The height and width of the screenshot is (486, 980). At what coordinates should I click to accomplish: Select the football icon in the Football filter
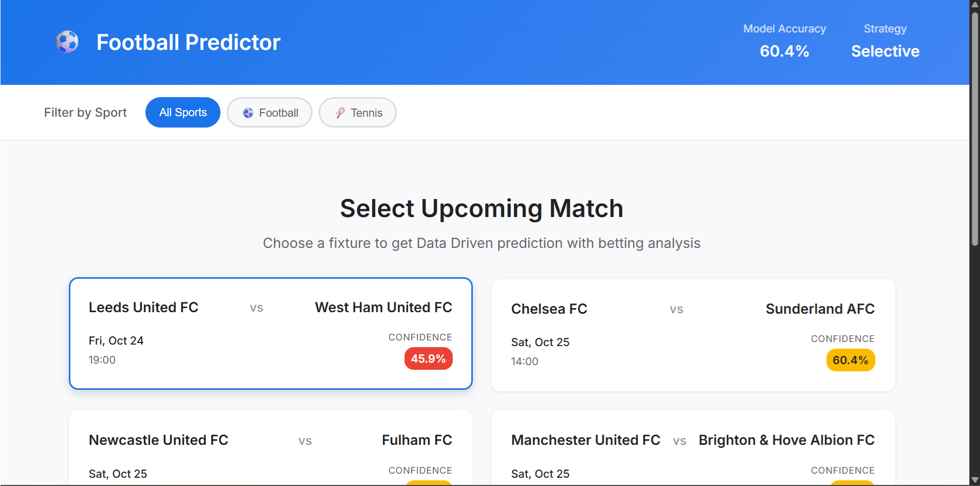[x=249, y=112]
